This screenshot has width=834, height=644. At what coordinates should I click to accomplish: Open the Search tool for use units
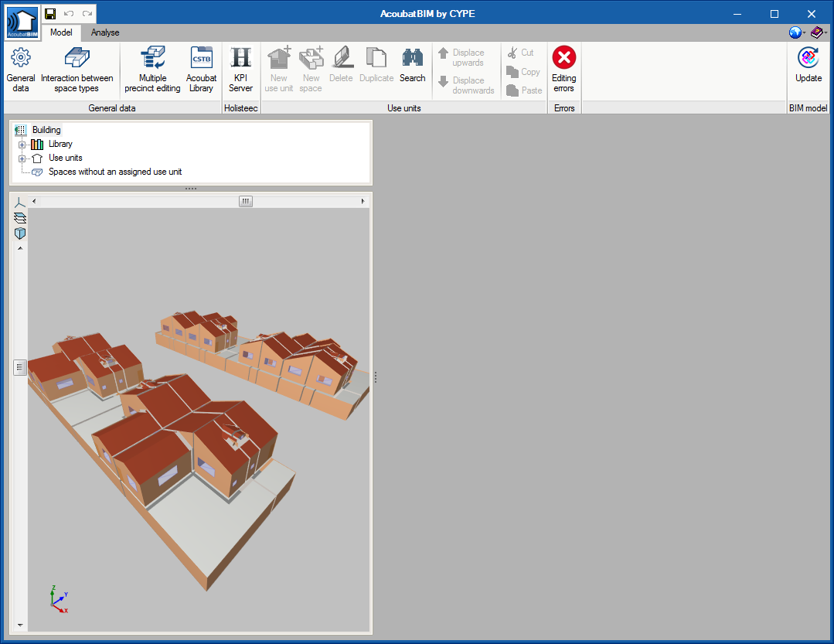click(x=412, y=68)
